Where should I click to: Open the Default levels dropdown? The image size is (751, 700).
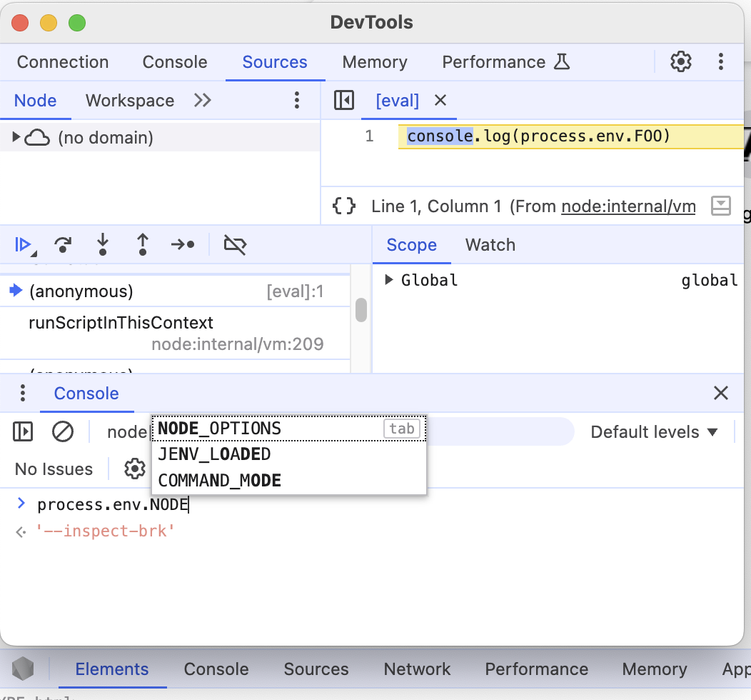point(654,432)
